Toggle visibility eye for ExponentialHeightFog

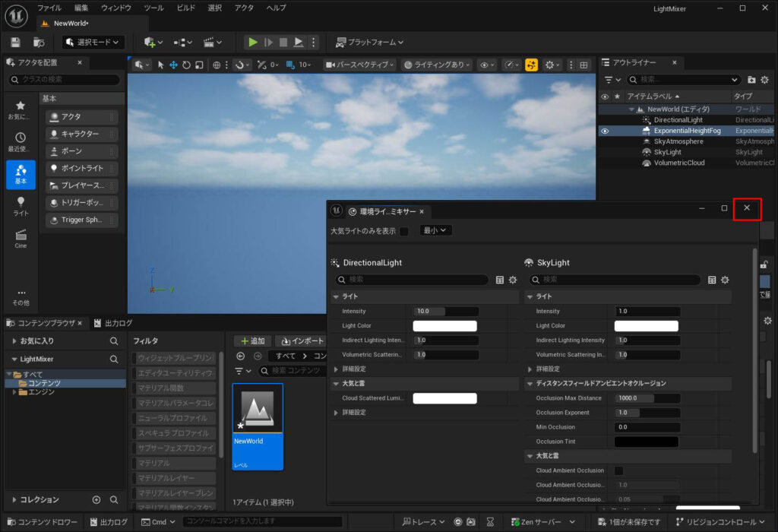[605, 131]
